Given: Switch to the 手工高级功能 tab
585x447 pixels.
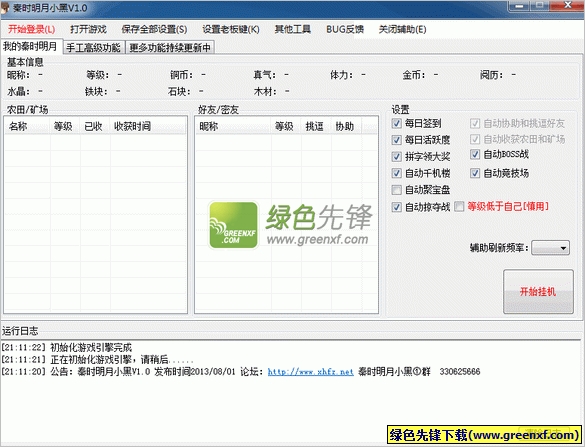Looking at the screenshot, I should pos(93,47).
